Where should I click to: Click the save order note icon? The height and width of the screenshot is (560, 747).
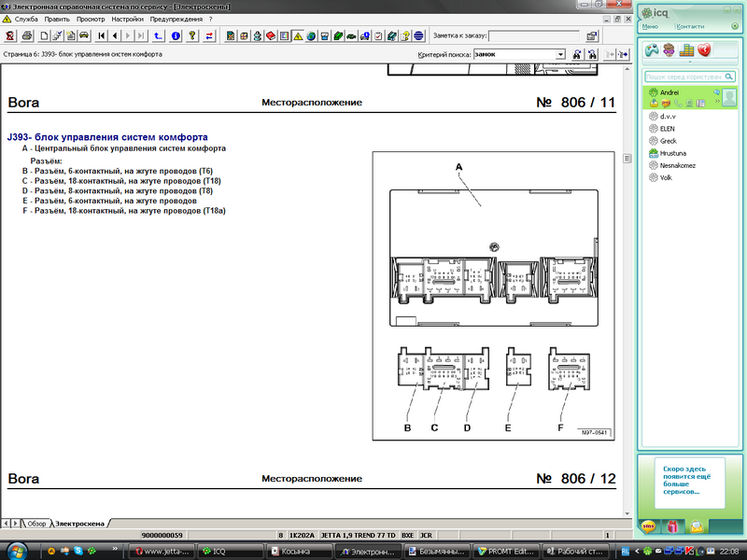[591, 35]
